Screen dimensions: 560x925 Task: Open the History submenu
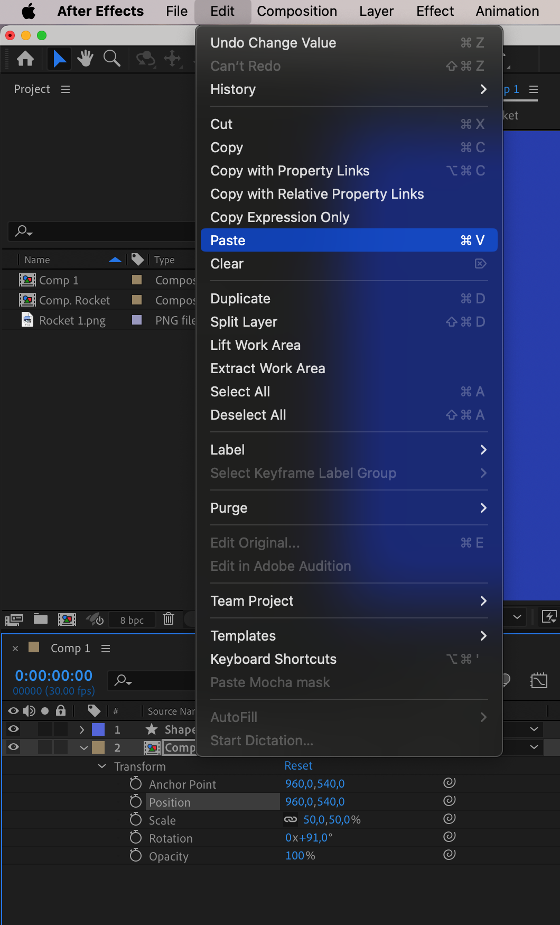click(349, 89)
